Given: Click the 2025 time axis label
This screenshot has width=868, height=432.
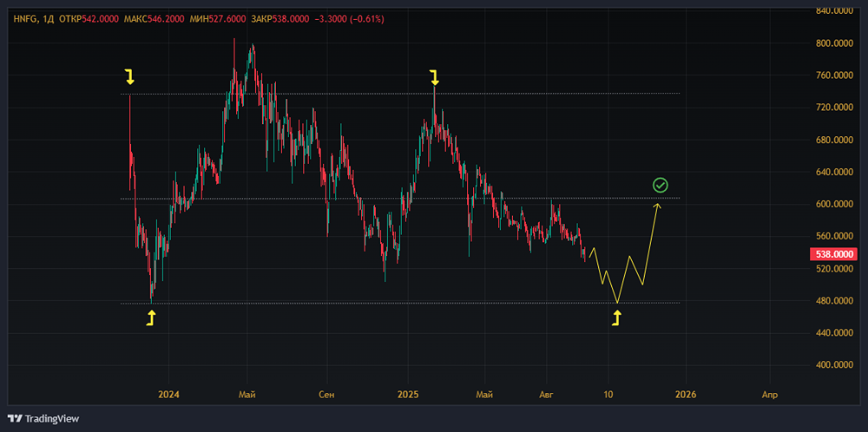Looking at the screenshot, I should pos(408,395).
